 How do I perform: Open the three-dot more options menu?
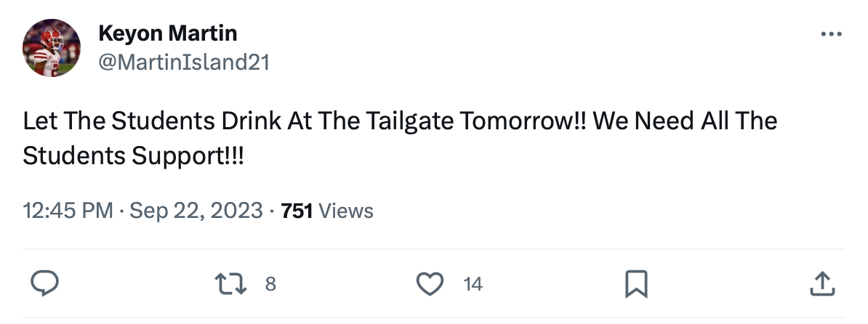(x=830, y=33)
